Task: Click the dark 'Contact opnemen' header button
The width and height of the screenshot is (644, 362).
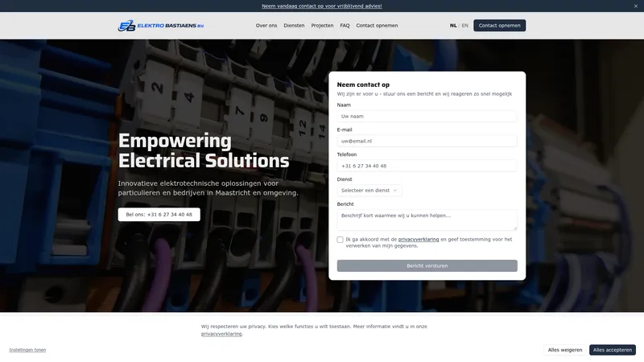Action: pyautogui.click(x=499, y=26)
